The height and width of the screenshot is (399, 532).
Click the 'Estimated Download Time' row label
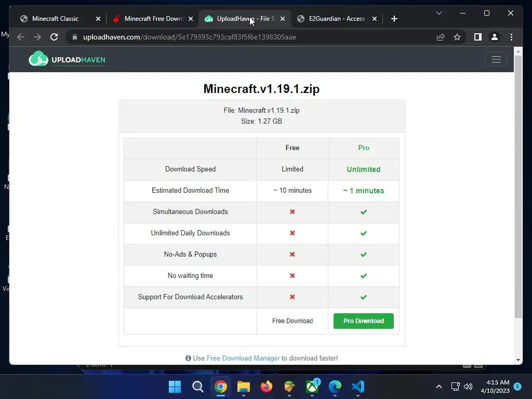tap(190, 190)
